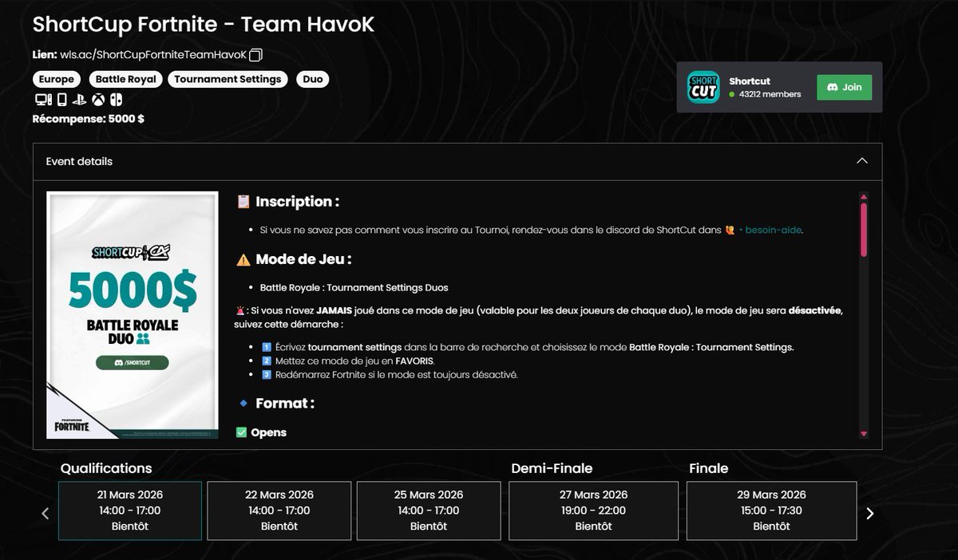Select the 22 Mars 2026 qualification session
Image resolution: width=958 pixels, height=560 pixels.
(279, 511)
